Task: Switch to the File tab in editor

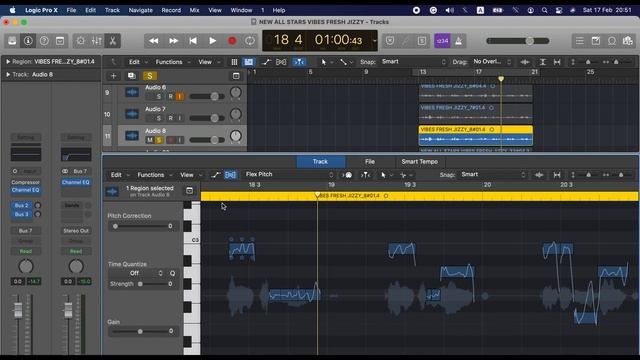Action: click(370, 162)
